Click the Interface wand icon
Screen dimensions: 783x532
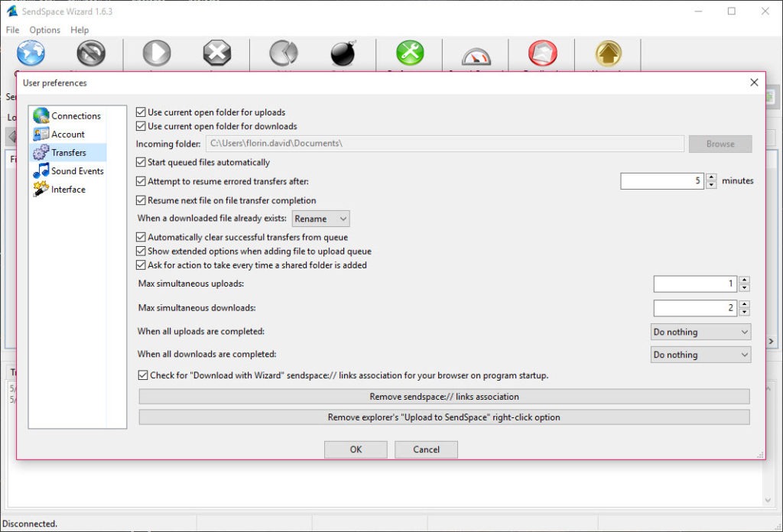tap(41, 189)
